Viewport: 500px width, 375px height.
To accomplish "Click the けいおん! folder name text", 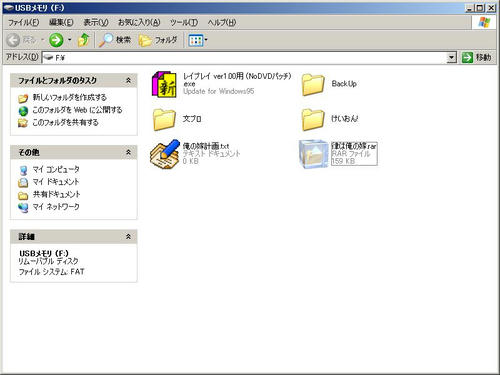I will point(345,118).
